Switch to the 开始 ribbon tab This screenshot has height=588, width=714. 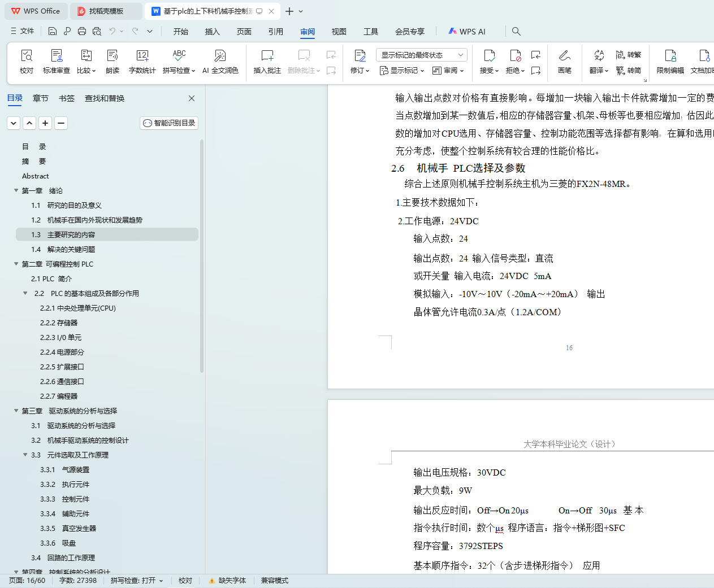point(181,32)
